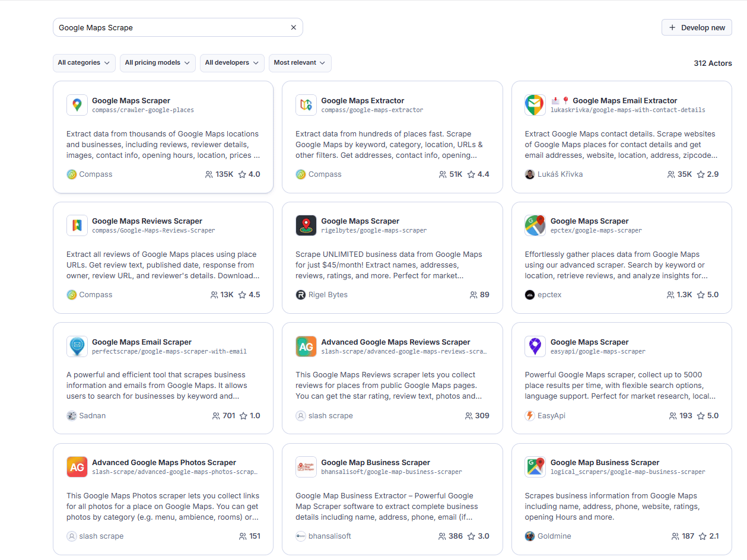This screenshot has height=560, width=747.
Task: Click the description starting 'Scrapes business information from Google Maps'
Action: 612,507
